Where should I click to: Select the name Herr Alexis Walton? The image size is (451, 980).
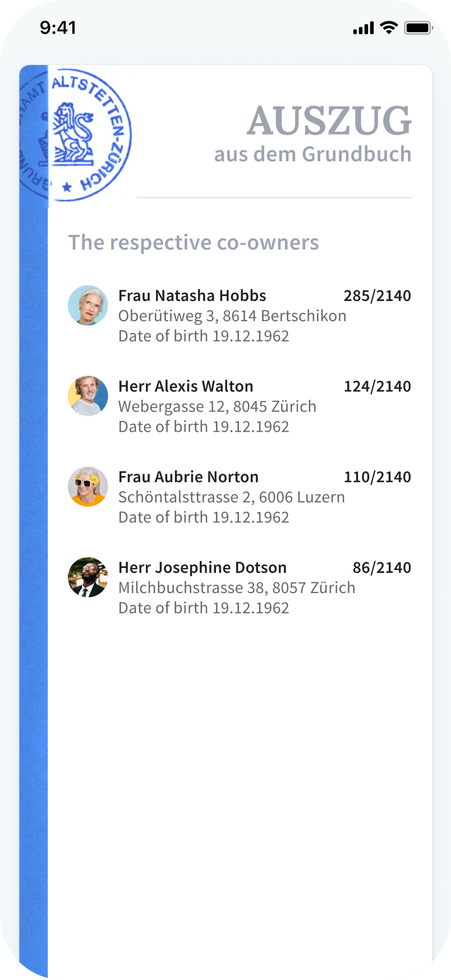(x=186, y=386)
